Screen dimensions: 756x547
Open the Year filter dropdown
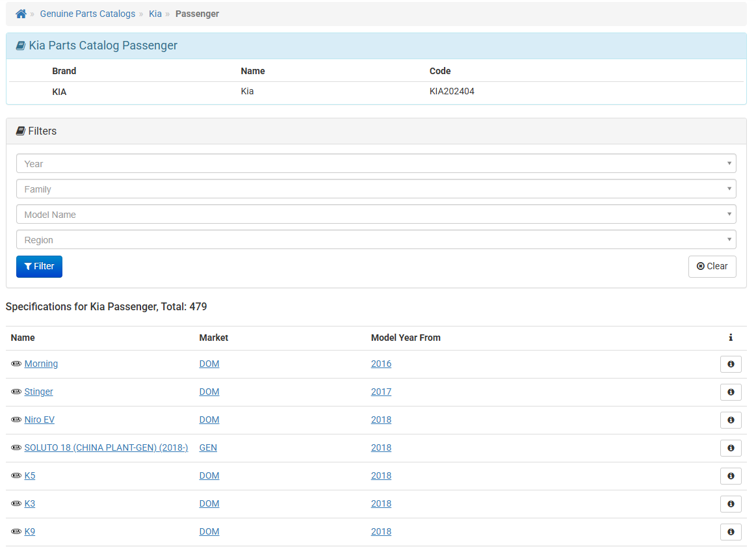click(x=376, y=163)
